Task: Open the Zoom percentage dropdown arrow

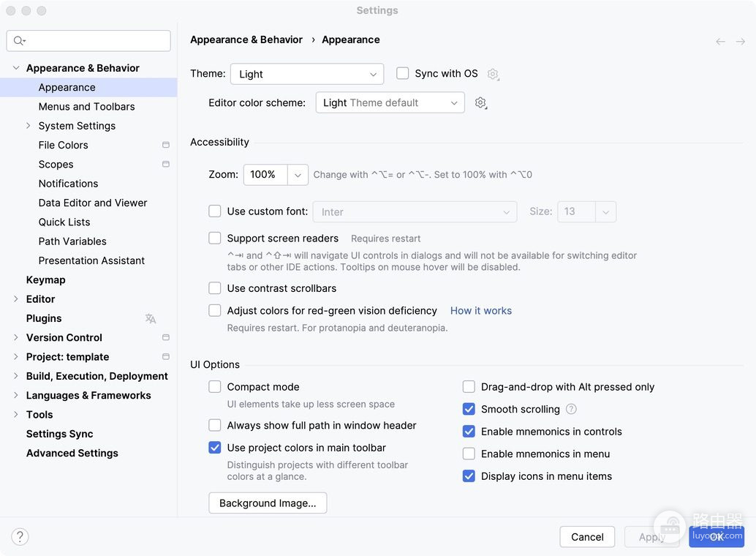Action: (298, 175)
